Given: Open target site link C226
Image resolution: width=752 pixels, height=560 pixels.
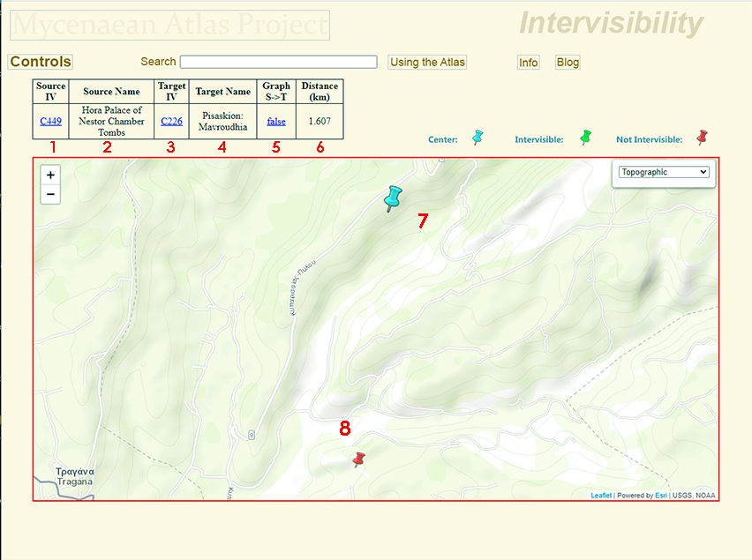Looking at the screenshot, I should coord(171,122).
